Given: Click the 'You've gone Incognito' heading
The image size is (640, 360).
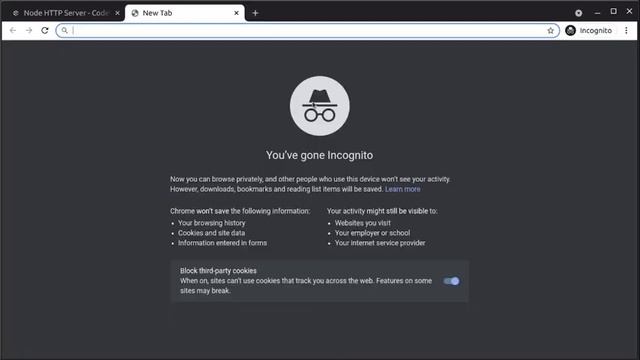Looking at the screenshot, I should click(319, 155).
